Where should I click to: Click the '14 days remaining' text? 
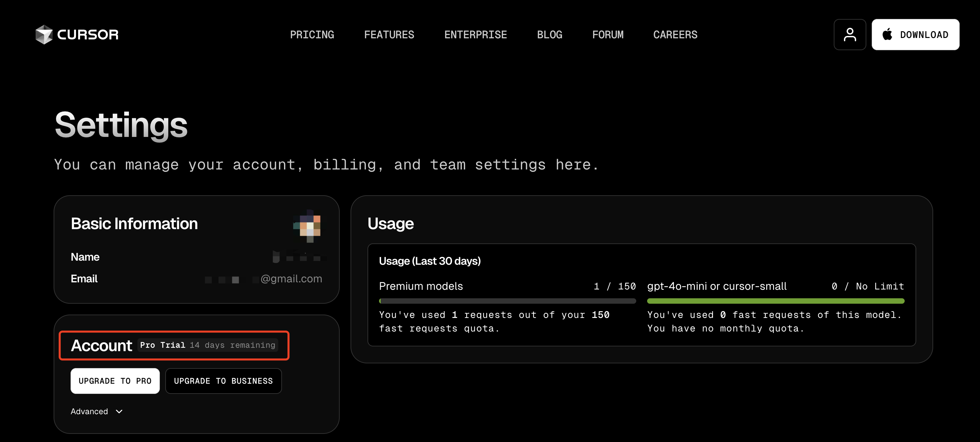click(x=232, y=345)
